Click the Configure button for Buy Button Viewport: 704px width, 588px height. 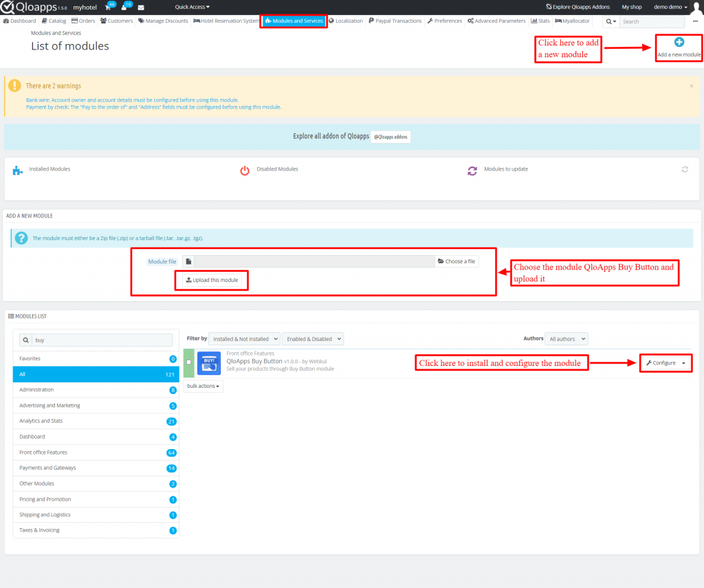point(661,363)
